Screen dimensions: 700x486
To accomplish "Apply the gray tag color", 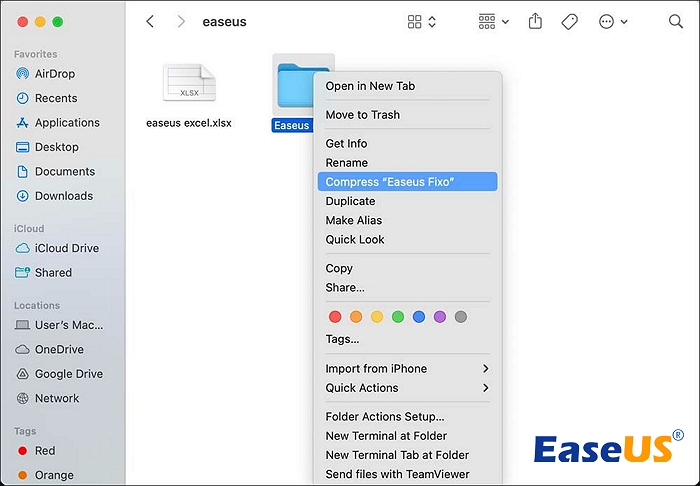I will 461,317.
